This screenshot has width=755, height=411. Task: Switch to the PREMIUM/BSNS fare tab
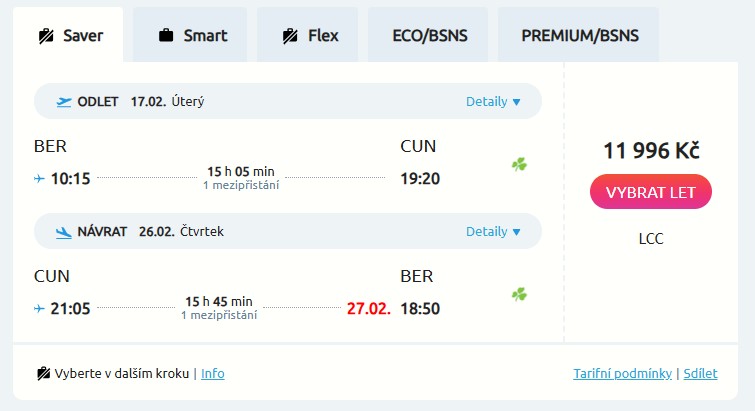[x=578, y=36]
